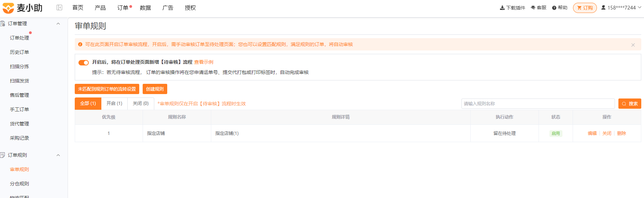
Task: Open the 数据 top menu
Action: (x=145, y=7)
